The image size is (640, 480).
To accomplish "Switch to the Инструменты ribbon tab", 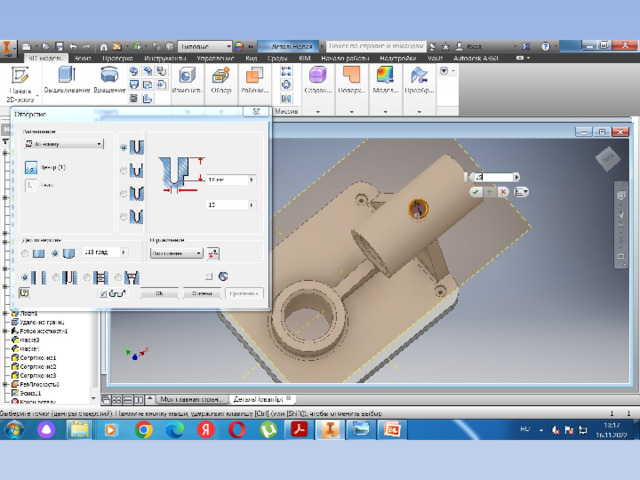I will [x=165, y=58].
